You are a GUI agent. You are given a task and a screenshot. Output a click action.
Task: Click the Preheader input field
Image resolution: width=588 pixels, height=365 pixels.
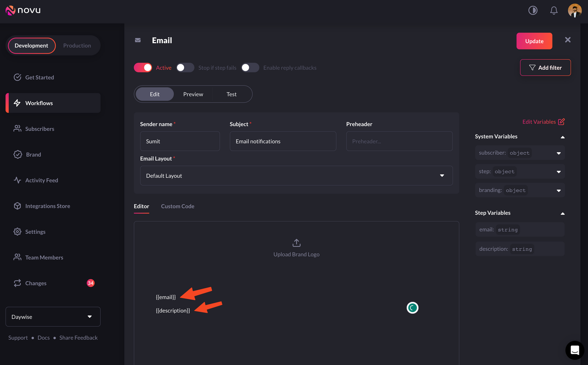coord(399,141)
